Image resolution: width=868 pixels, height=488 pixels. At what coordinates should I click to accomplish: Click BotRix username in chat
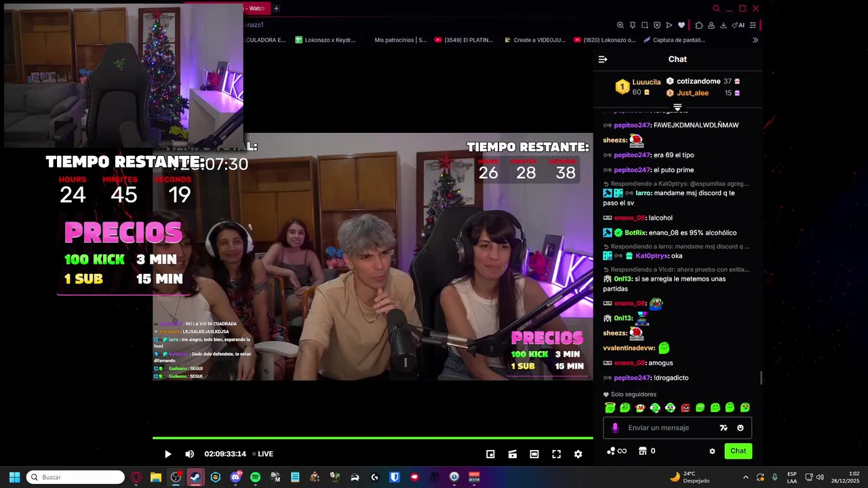pos(635,232)
